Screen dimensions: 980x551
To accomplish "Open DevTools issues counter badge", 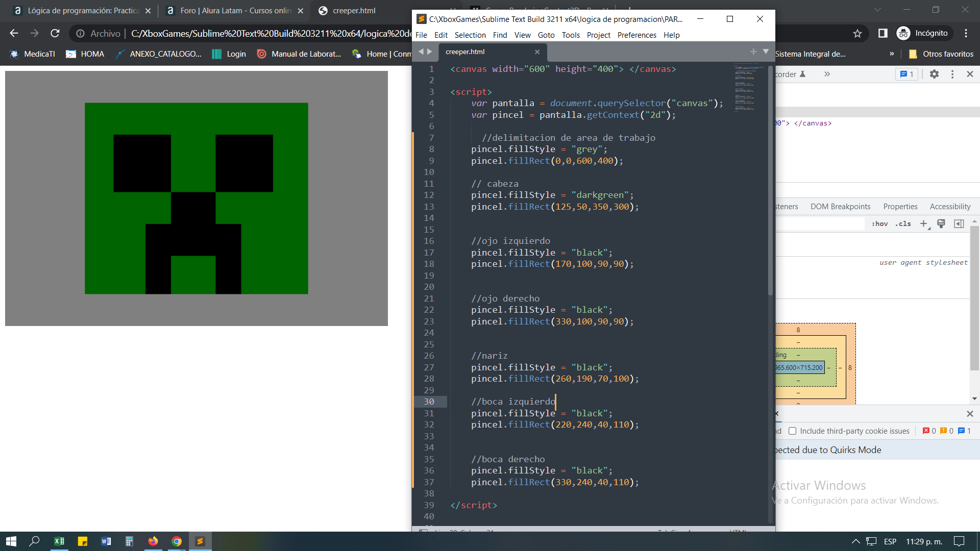I will (907, 74).
